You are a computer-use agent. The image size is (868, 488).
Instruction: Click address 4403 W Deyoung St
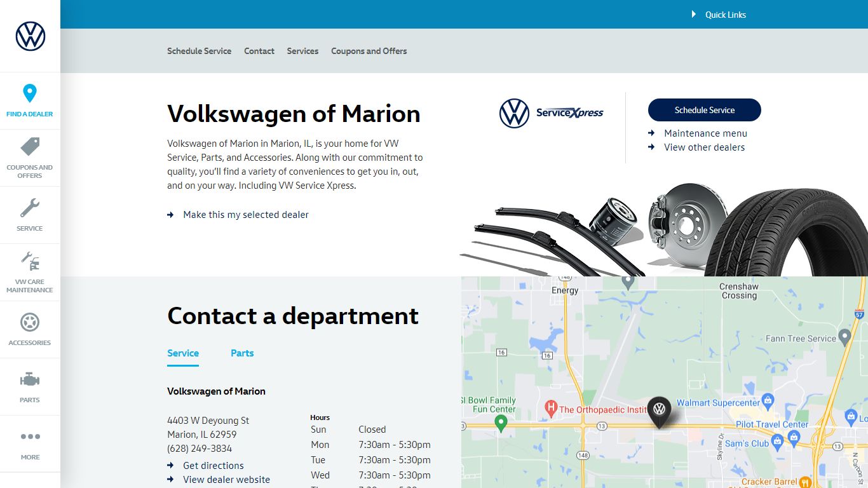pyautogui.click(x=208, y=421)
